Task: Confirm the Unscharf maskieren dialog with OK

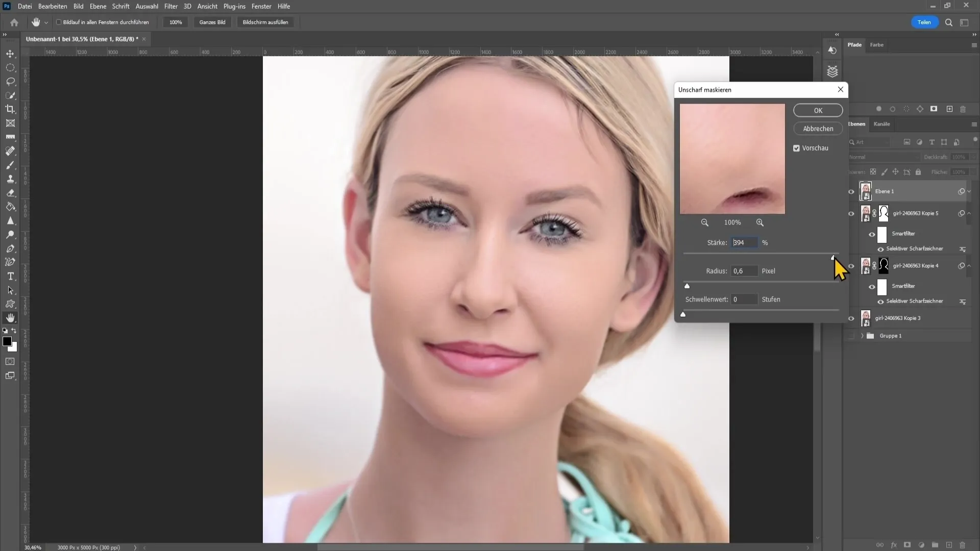Action: [818, 111]
